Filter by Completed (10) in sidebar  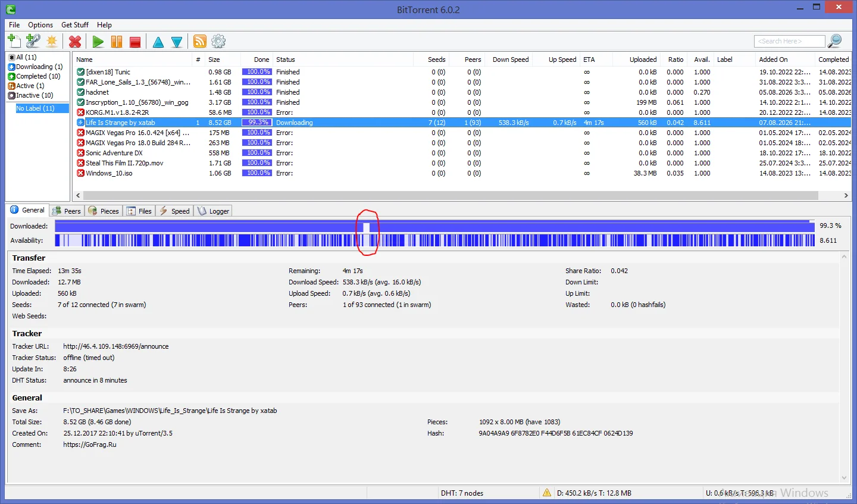(x=34, y=76)
